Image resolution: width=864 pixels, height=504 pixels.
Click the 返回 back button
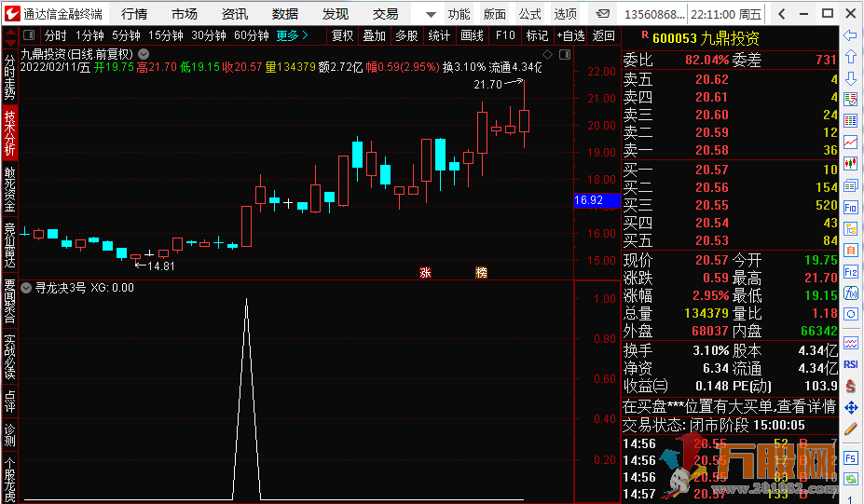(x=603, y=35)
